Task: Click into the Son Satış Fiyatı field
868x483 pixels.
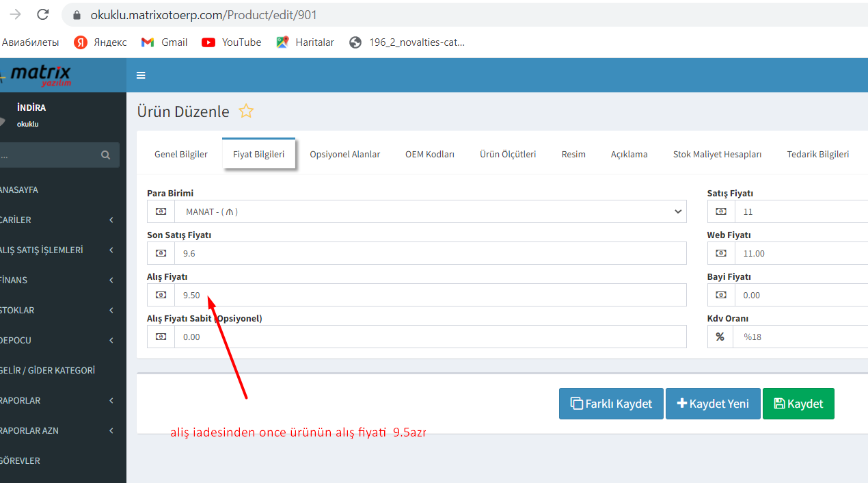Action: [430, 253]
